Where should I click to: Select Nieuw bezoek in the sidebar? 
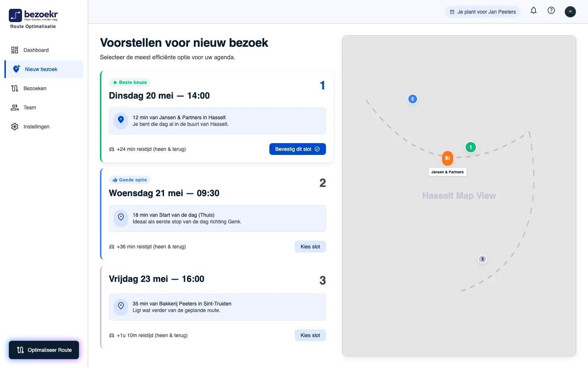[44, 69]
